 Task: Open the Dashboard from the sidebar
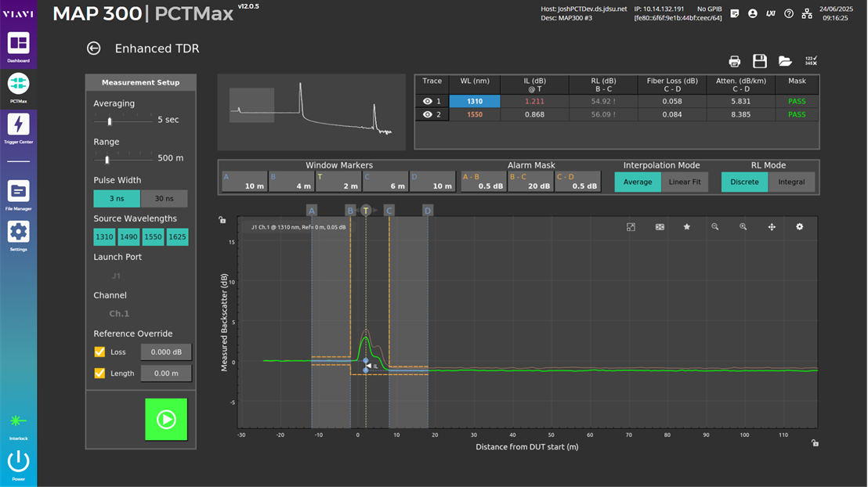click(19, 45)
